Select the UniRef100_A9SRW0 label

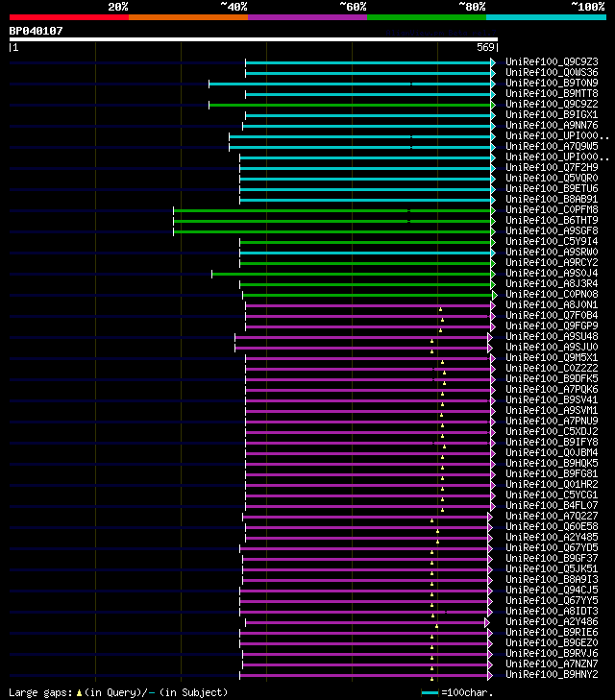click(552, 252)
